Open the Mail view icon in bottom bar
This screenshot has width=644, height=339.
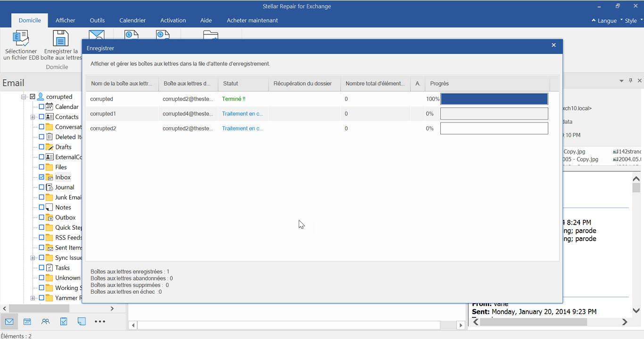pyautogui.click(x=9, y=322)
